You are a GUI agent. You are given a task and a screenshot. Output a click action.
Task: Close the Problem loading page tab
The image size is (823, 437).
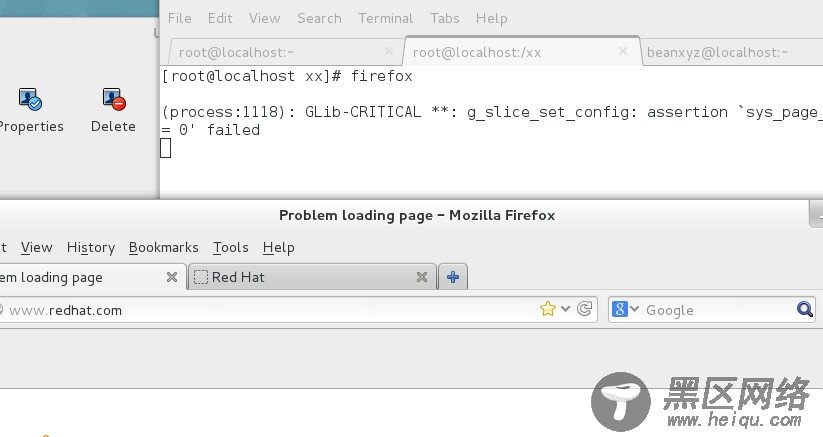click(x=172, y=277)
